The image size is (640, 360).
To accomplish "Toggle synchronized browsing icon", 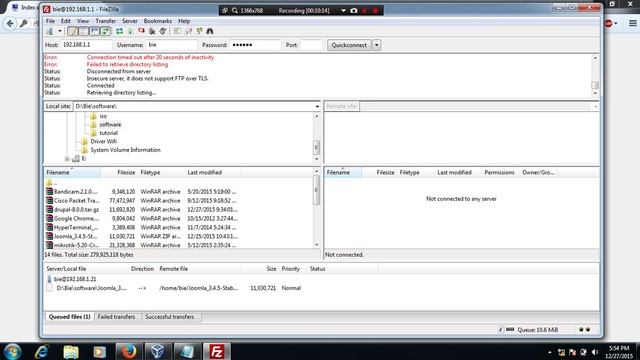I will click(x=199, y=31).
